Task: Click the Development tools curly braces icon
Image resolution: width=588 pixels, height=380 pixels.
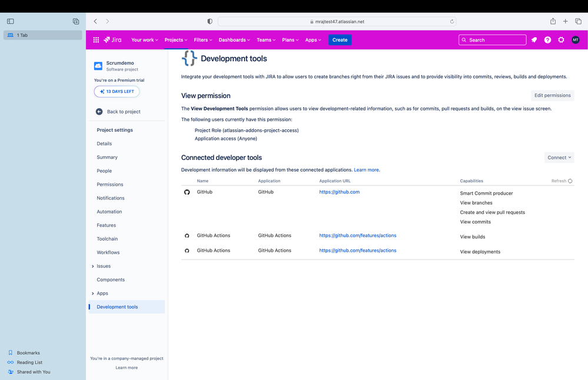Action: (x=190, y=58)
